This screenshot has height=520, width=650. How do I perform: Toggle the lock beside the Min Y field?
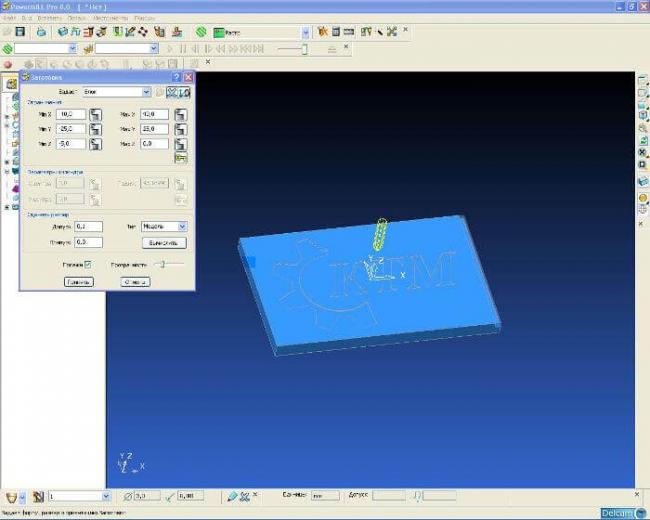tap(95, 129)
